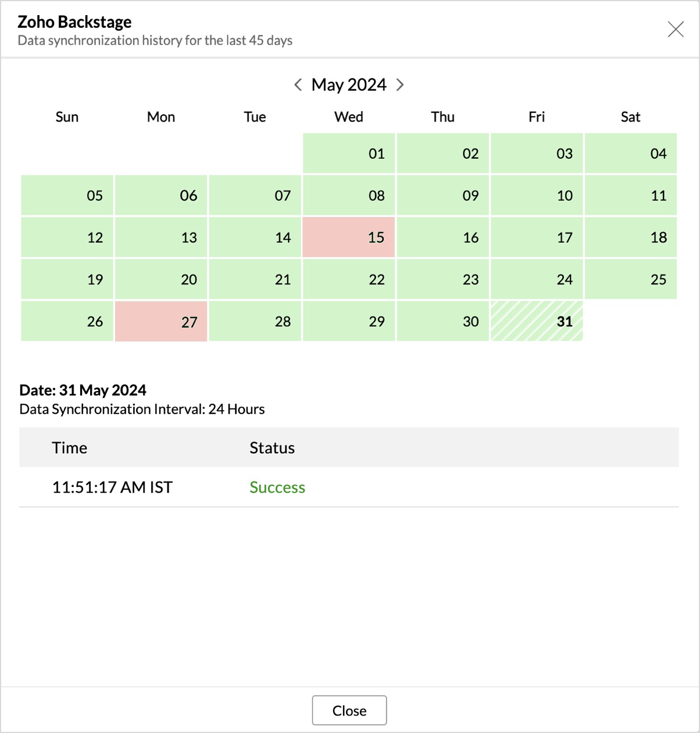
Task: Click the May 2024 month label
Action: 349,85
